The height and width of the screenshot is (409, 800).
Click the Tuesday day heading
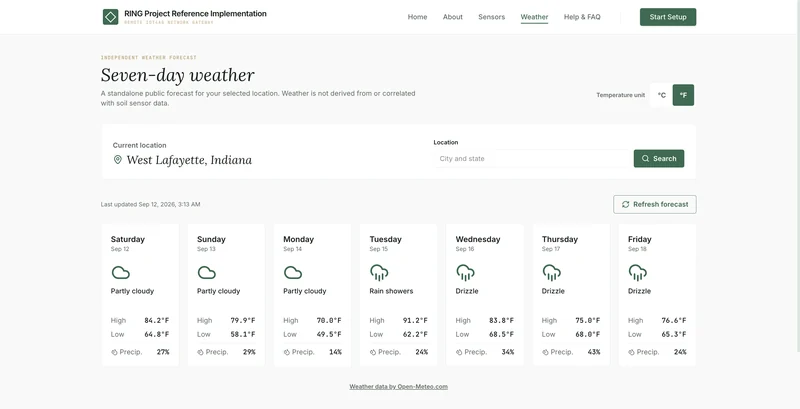[x=385, y=239]
